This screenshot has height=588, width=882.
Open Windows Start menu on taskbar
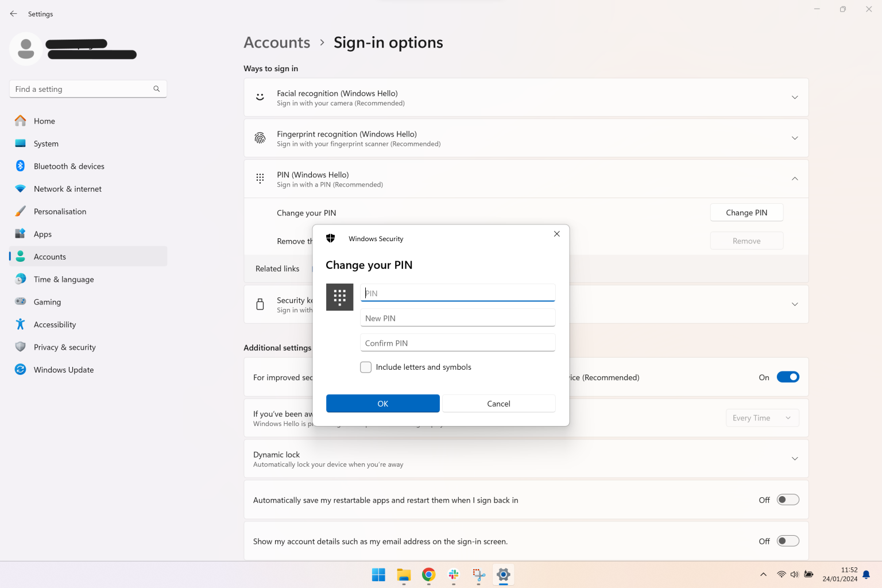tap(378, 575)
